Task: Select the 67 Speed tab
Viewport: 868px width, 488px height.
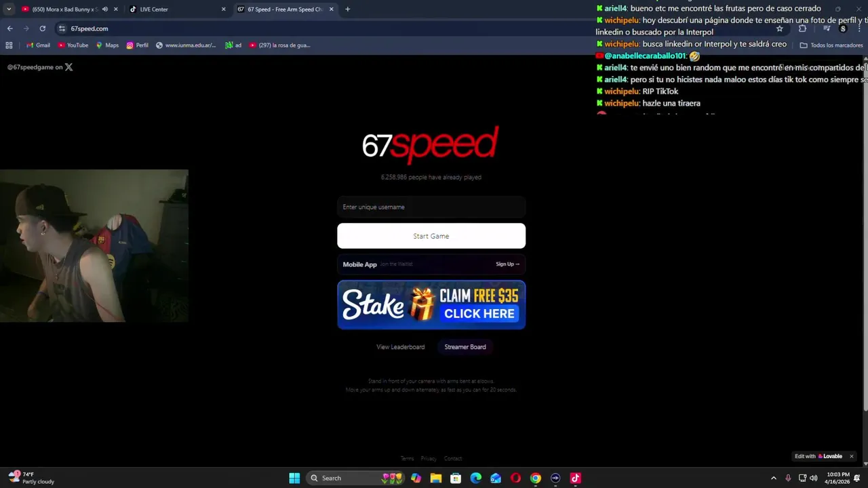Action: [x=285, y=9]
